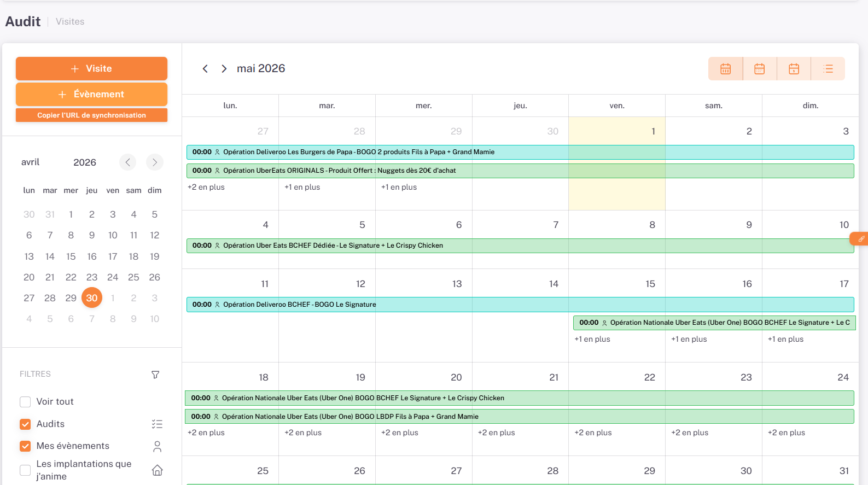Select April 22 in the mini calendar
The height and width of the screenshot is (485, 868).
click(71, 277)
